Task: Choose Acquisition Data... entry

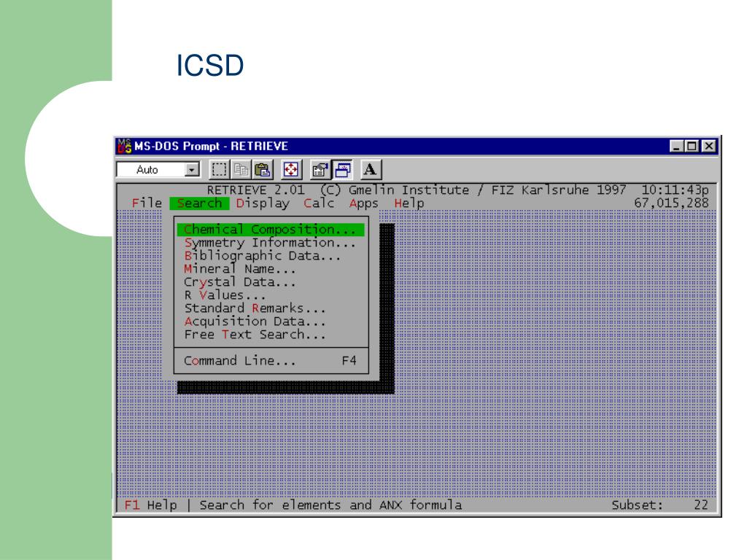Action: [271, 322]
